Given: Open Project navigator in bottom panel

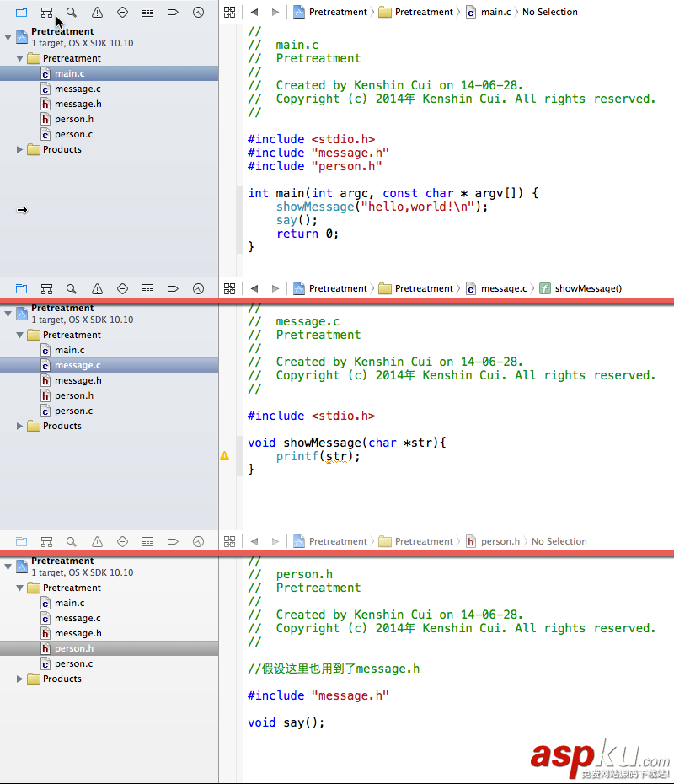Looking at the screenshot, I should tap(22, 541).
